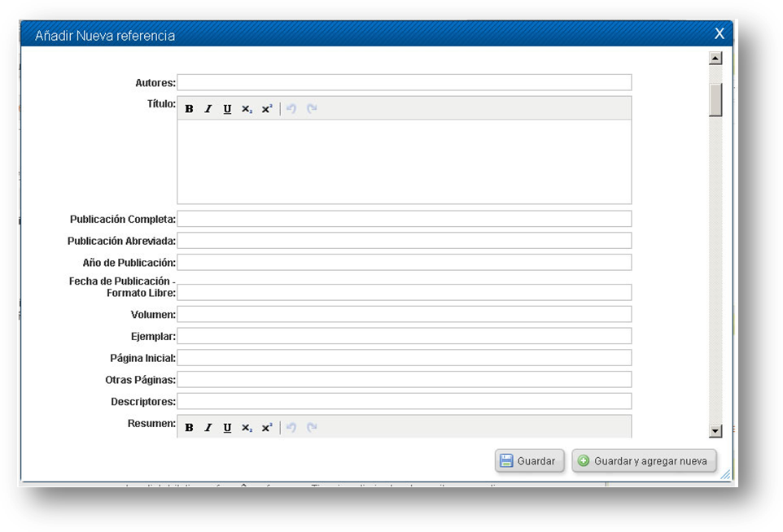Focus the Autores input field

[x=405, y=82]
